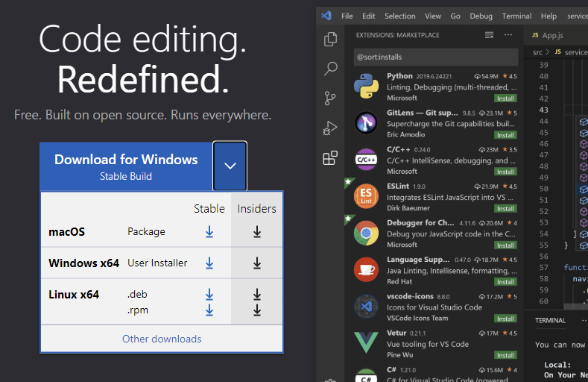Click the src breadcrumb segment
The image size is (588, 382).
tap(537, 52)
